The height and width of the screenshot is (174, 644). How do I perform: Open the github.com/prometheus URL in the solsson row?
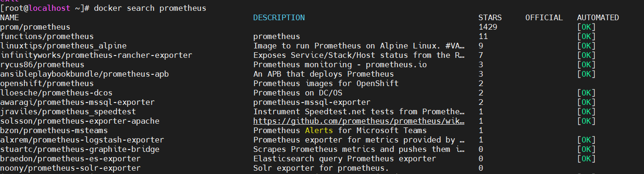coord(359,121)
